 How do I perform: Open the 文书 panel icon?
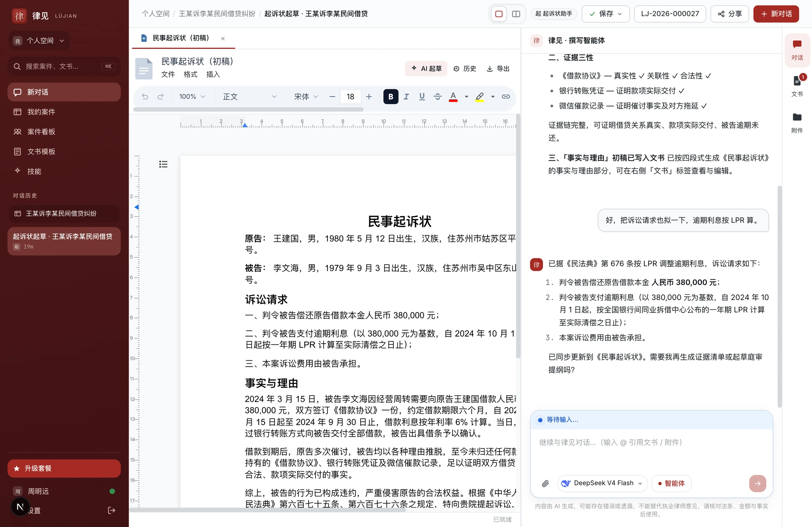[x=797, y=86]
